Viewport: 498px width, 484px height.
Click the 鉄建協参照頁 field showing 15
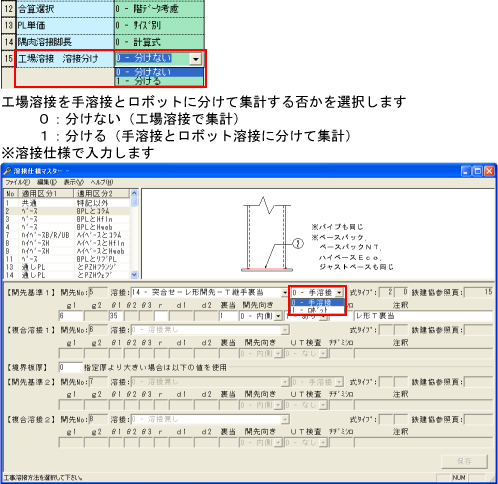point(479,293)
